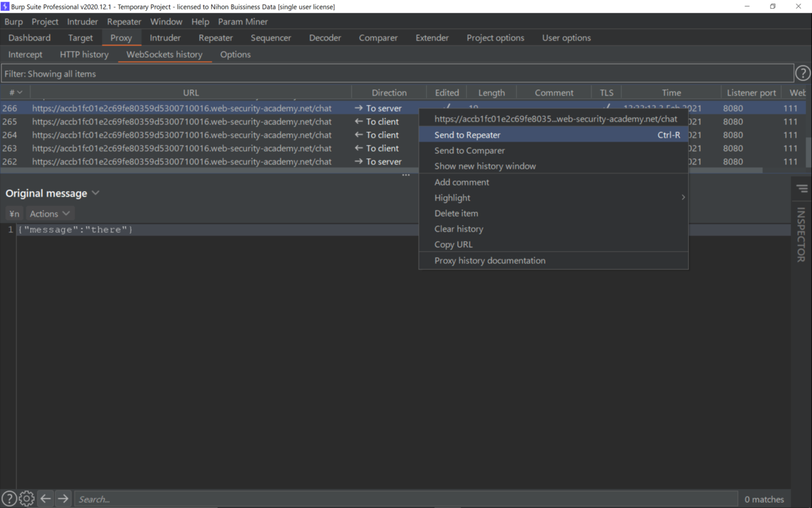Select history row 264
812x508 pixels.
(210, 135)
